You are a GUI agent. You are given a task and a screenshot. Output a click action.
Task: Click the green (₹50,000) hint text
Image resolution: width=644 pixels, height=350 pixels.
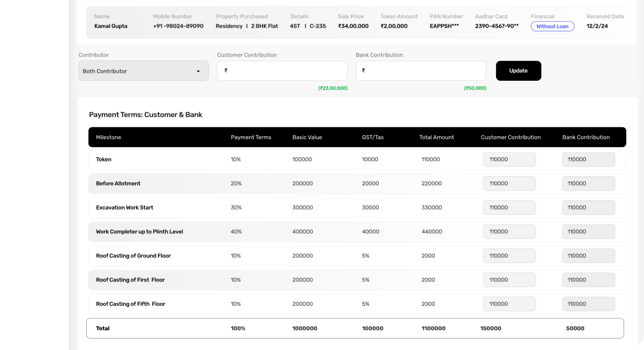tap(475, 88)
